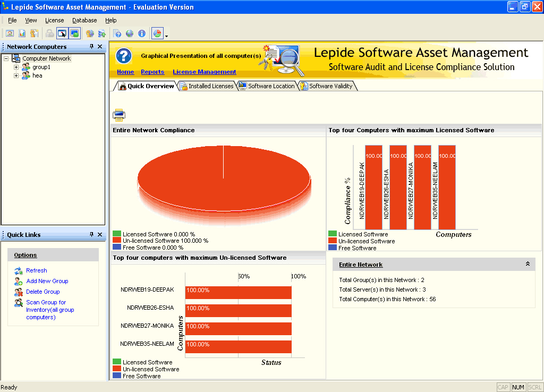
Task: Click the blue question mark help icon
Action: pos(124,55)
